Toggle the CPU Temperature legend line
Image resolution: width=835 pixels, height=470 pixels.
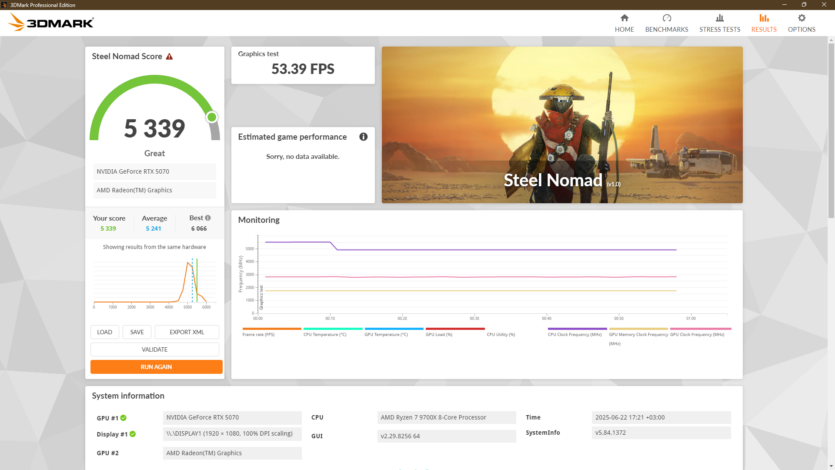(x=332, y=332)
